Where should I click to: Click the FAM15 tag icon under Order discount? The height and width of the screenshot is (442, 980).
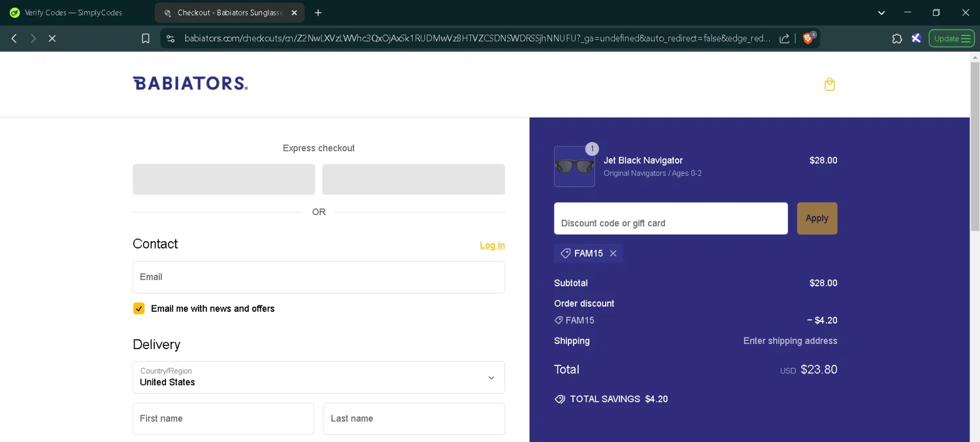tap(559, 320)
